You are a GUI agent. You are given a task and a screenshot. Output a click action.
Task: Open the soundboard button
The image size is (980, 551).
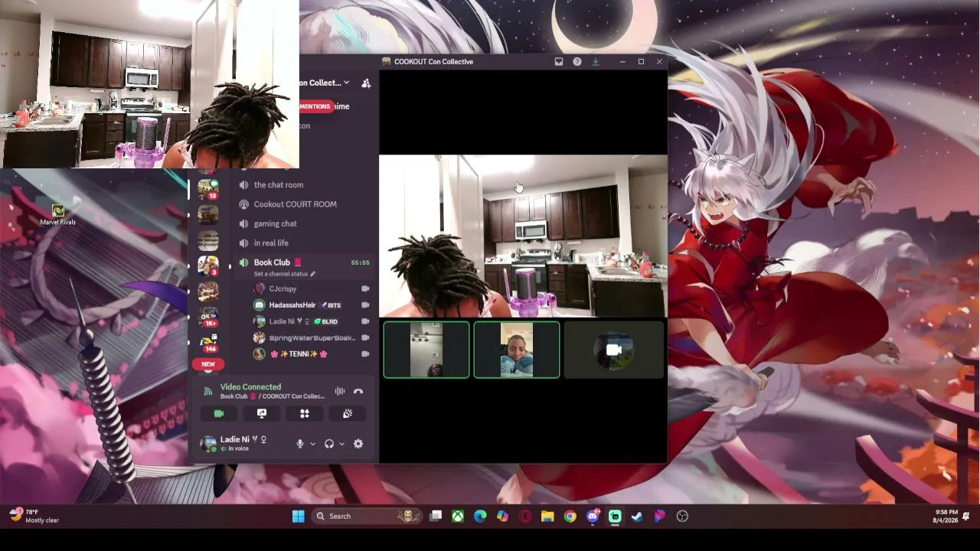point(348,413)
